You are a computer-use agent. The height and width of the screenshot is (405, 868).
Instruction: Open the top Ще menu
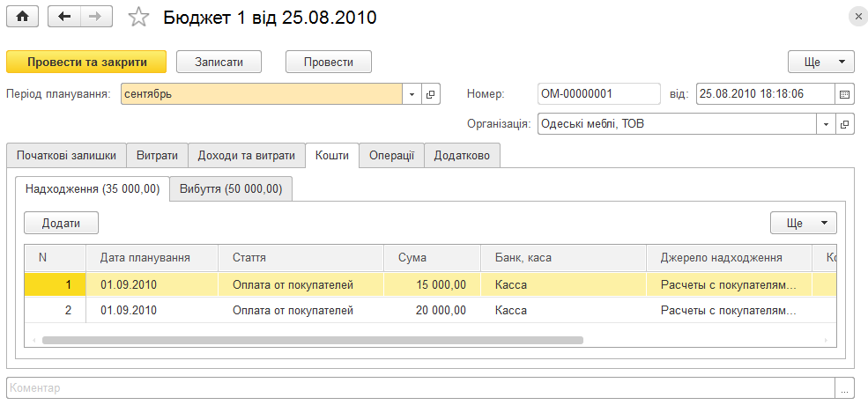coord(821,62)
